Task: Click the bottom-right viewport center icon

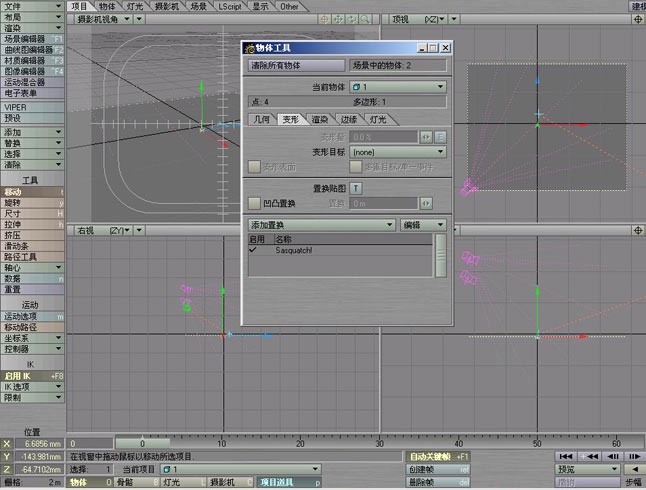Action: 638,230
